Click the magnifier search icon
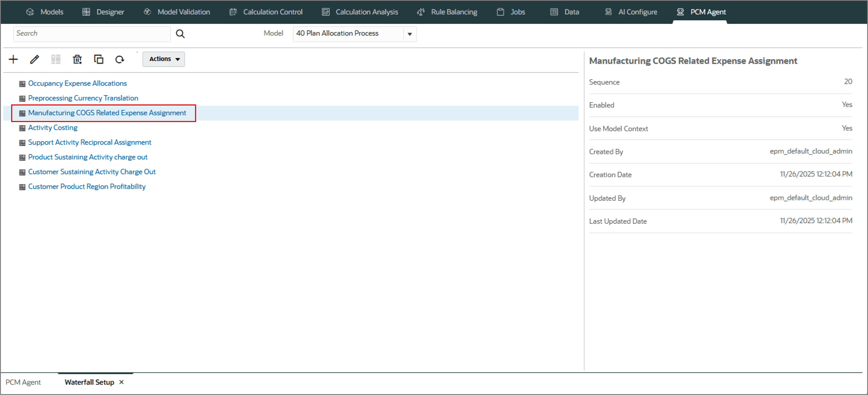Viewport: 868px width, 395px height. pyautogui.click(x=180, y=34)
